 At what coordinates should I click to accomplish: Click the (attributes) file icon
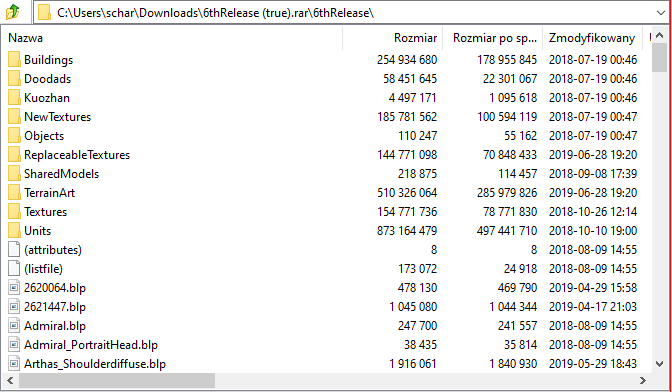click(14, 249)
